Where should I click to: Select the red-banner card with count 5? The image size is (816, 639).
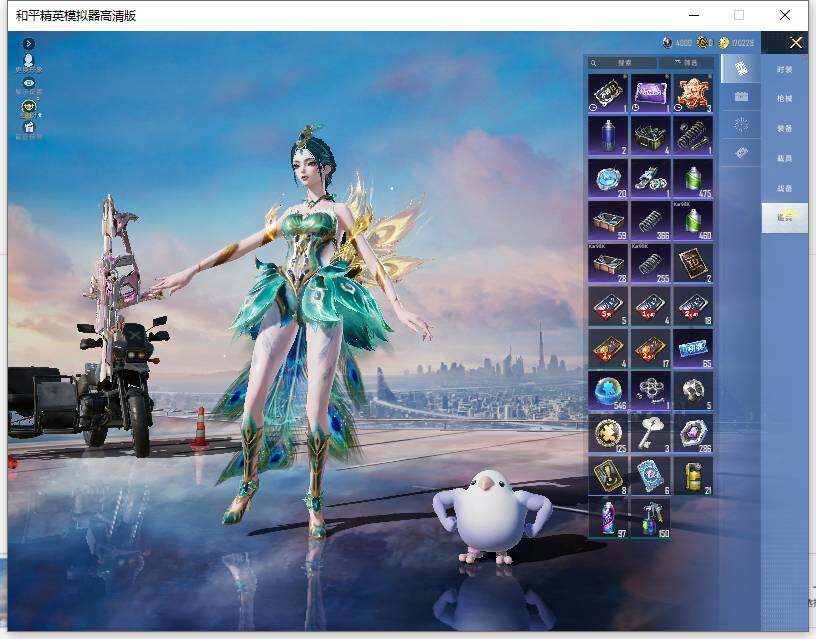pyautogui.click(x=608, y=306)
